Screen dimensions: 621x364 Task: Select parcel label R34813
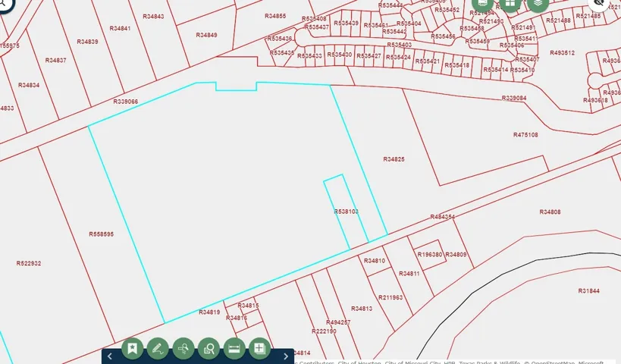point(362,309)
